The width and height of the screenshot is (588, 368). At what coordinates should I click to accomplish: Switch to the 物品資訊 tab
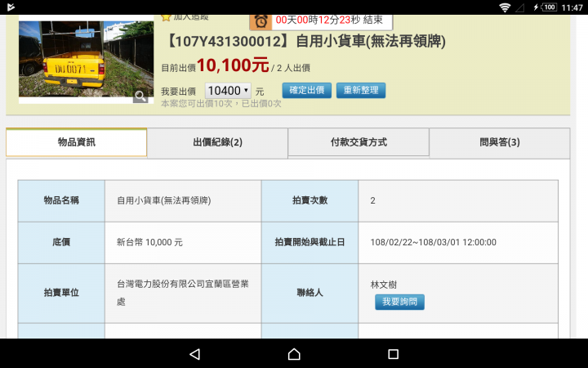tap(77, 142)
